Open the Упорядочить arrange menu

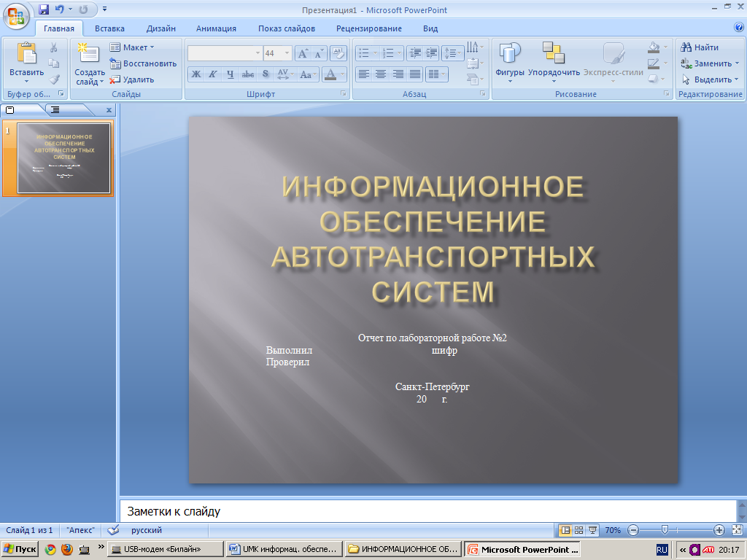554,62
